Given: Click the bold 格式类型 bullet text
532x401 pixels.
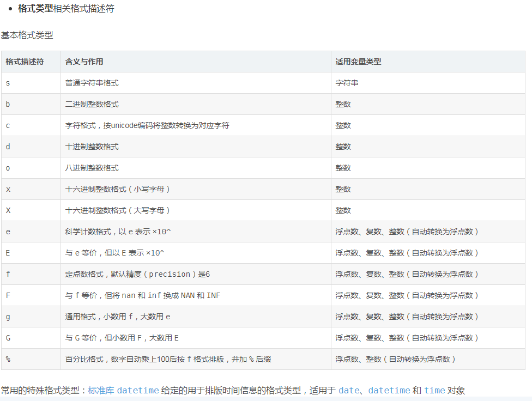Looking at the screenshot, I should tap(35, 9).
